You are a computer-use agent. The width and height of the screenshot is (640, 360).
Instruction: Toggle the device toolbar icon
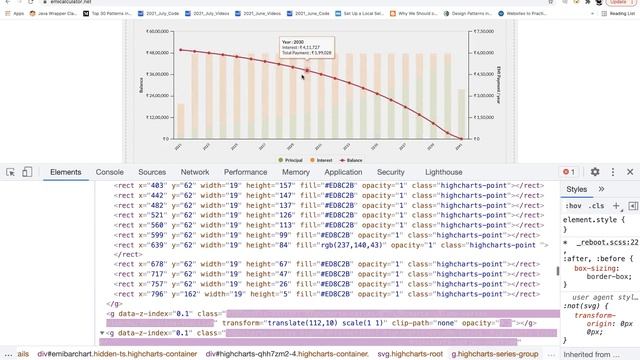[x=27, y=172]
